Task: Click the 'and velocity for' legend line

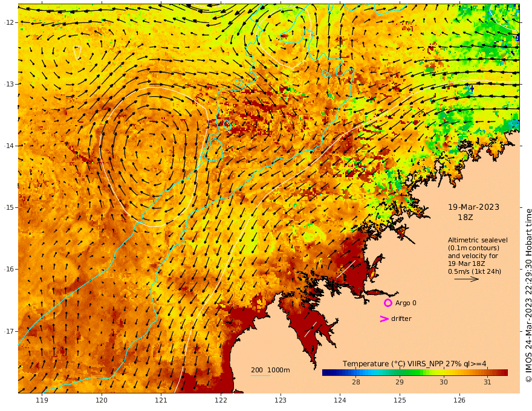Action: pos(473,256)
